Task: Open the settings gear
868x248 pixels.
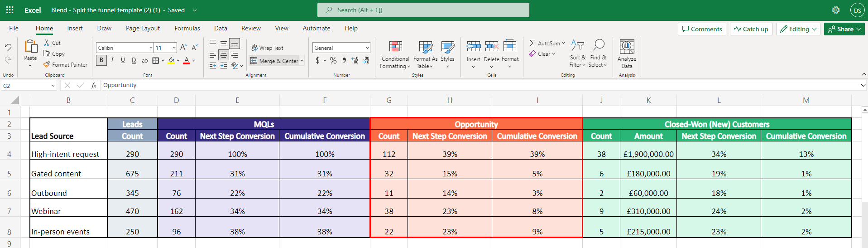Action: (836, 10)
